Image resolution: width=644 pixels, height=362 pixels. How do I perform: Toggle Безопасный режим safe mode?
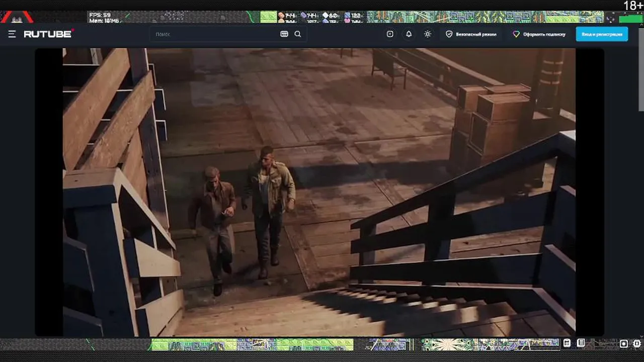click(x=471, y=34)
